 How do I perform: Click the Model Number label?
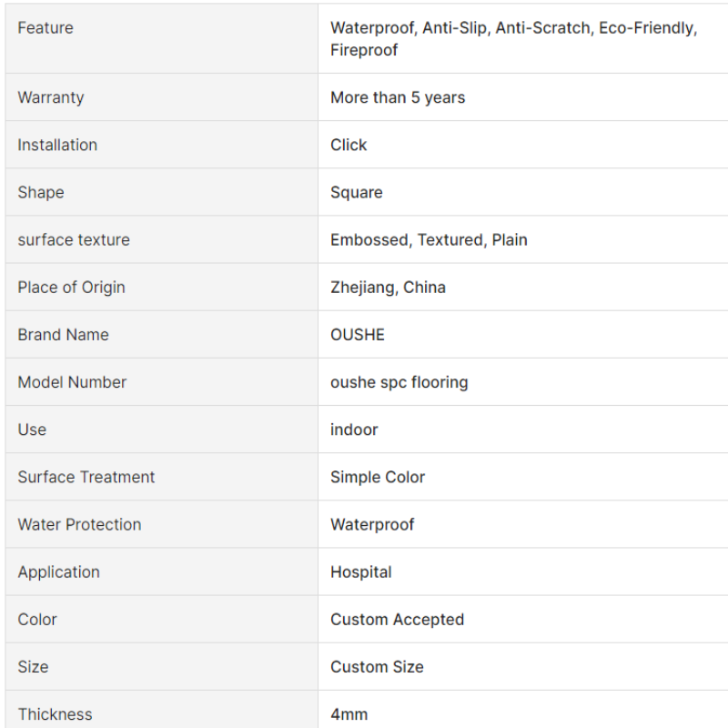[72, 382]
